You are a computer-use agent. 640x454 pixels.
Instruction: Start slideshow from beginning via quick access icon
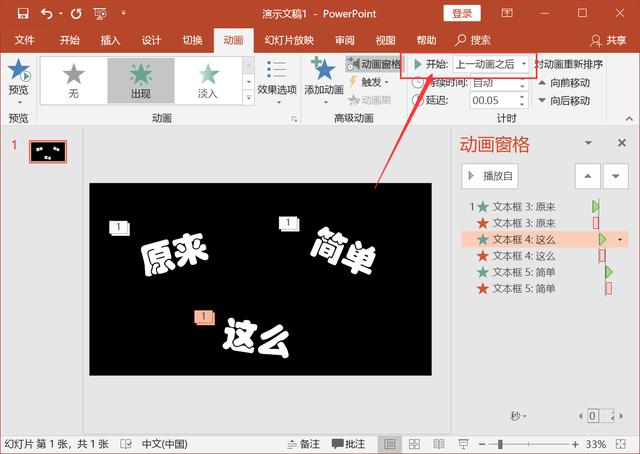coord(100,14)
